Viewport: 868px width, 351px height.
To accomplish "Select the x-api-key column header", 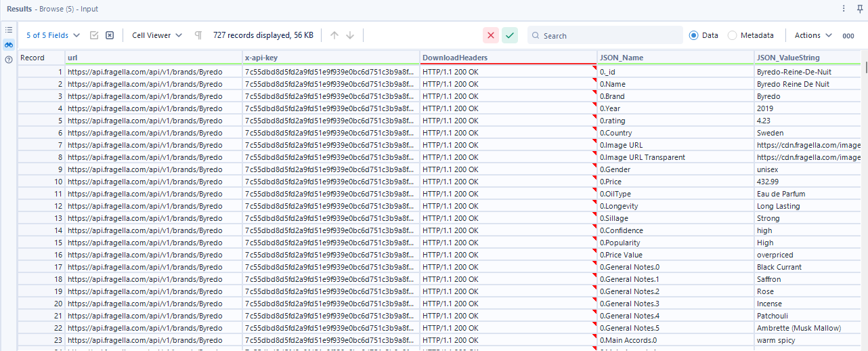I will pyautogui.click(x=331, y=58).
